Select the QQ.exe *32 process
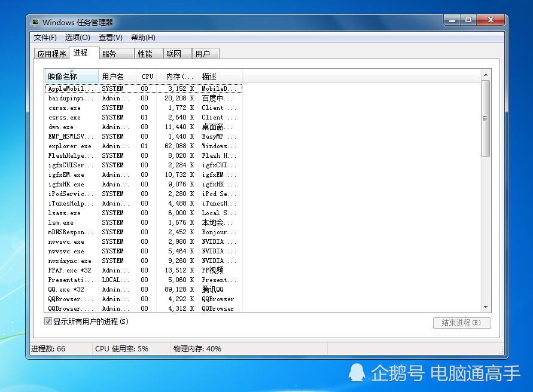This screenshot has height=392, width=533. (x=144, y=289)
